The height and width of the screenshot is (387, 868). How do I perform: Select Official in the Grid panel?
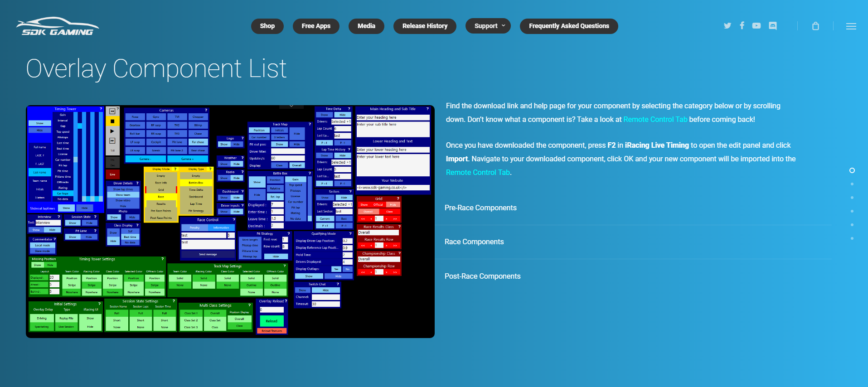point(378,205)
